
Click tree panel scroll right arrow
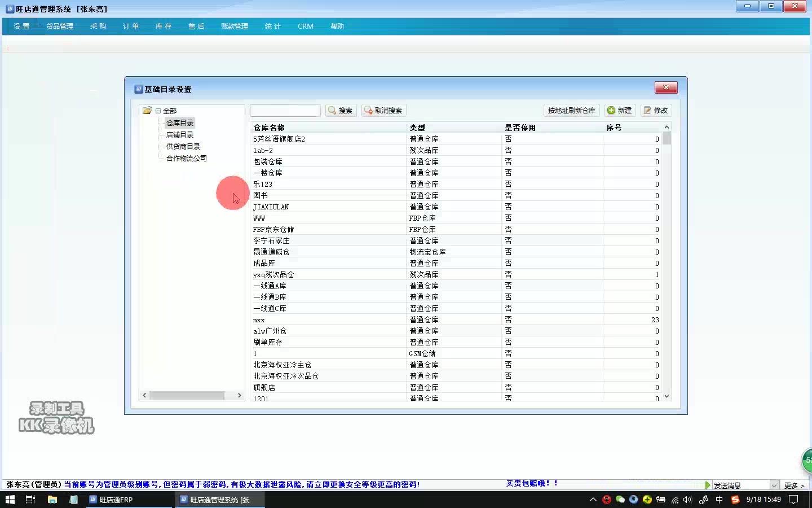(239, 396)
